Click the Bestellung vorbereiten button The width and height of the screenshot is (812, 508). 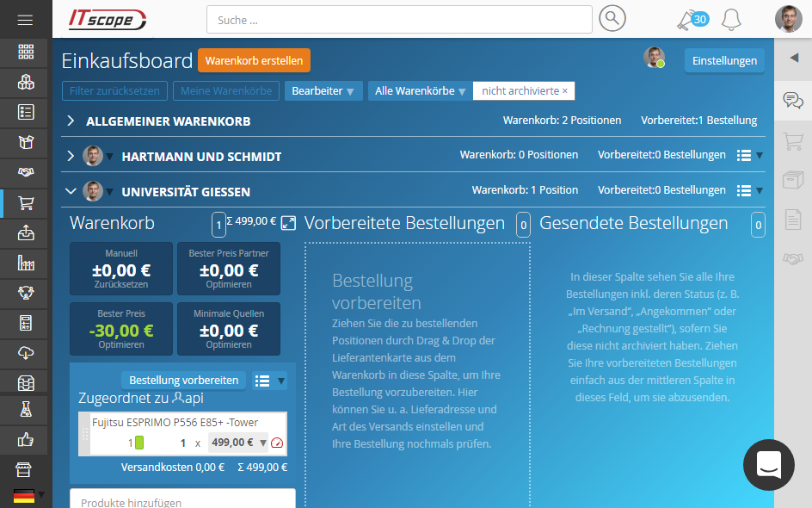tap(183, 381)
